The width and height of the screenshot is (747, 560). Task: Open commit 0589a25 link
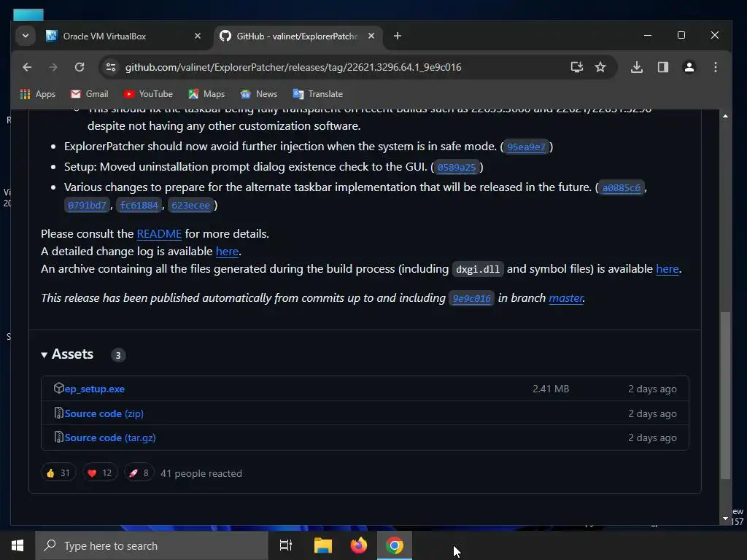point(457,167)
